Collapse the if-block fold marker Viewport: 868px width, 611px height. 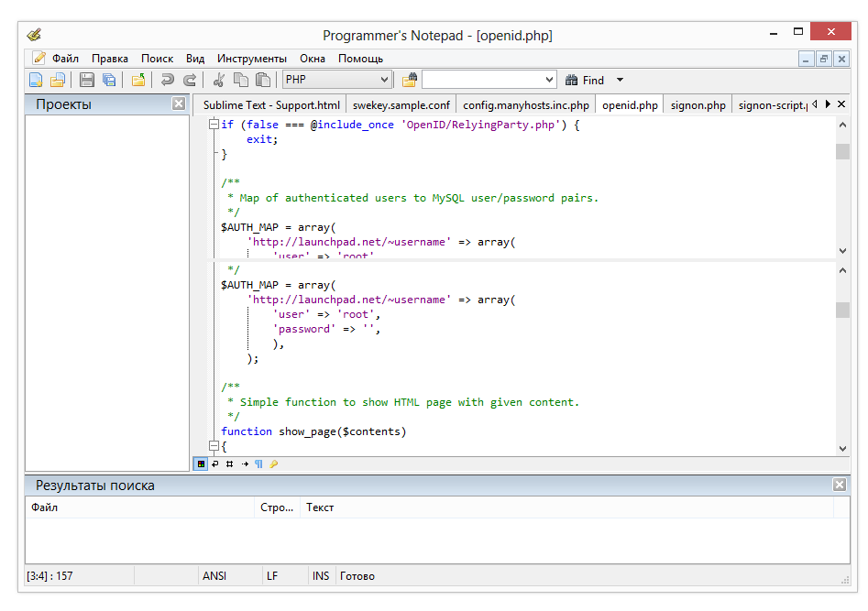[214, 125]
